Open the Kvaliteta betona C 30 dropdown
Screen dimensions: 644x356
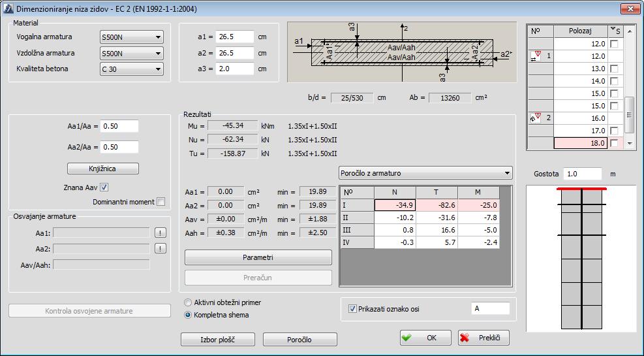tap(131, 69)
